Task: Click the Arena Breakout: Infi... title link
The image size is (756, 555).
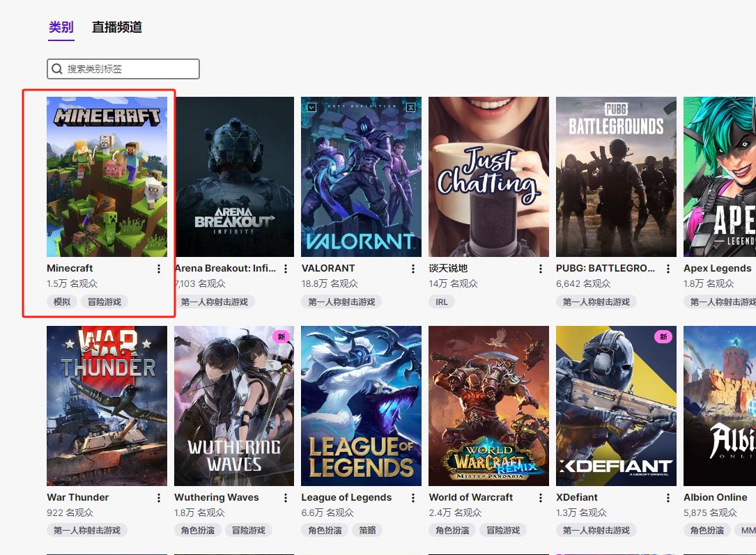Action: pos(226,268)
